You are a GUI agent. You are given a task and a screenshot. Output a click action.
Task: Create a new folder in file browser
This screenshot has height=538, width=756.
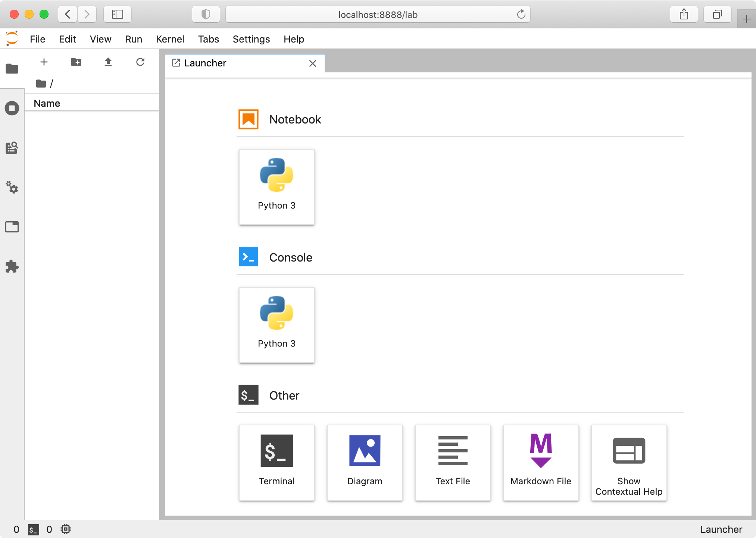pos(76,62)
